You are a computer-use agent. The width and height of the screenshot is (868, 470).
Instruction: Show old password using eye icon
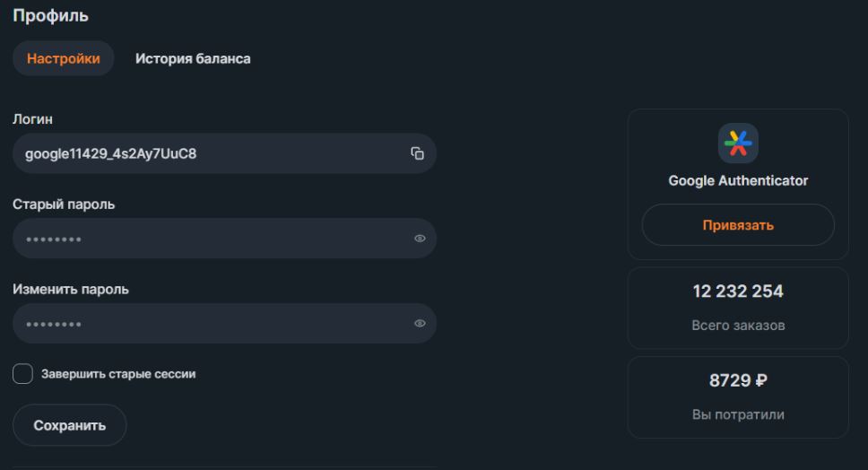point(420,239)
